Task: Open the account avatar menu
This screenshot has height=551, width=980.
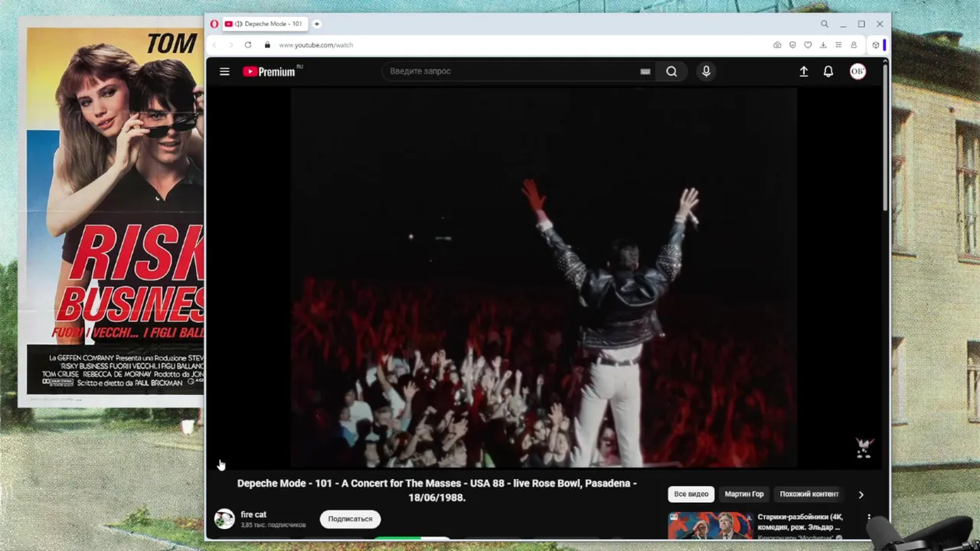Action: click(x=857, y=71)
